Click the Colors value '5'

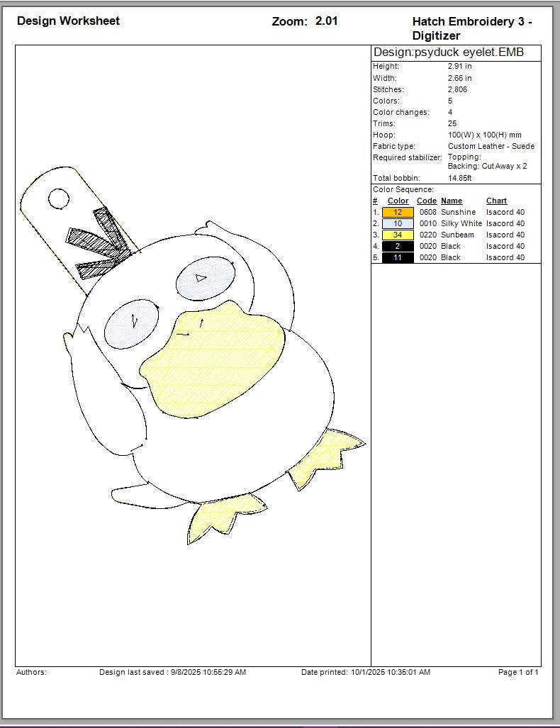450,101
